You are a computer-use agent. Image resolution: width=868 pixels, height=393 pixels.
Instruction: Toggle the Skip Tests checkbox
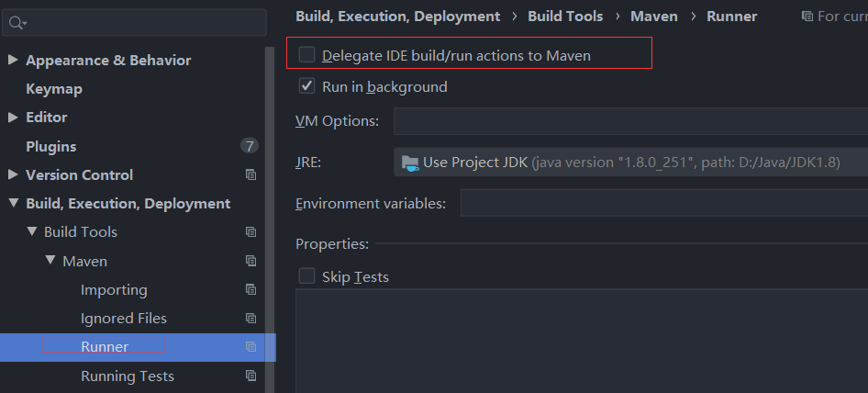tap(307, 275)
